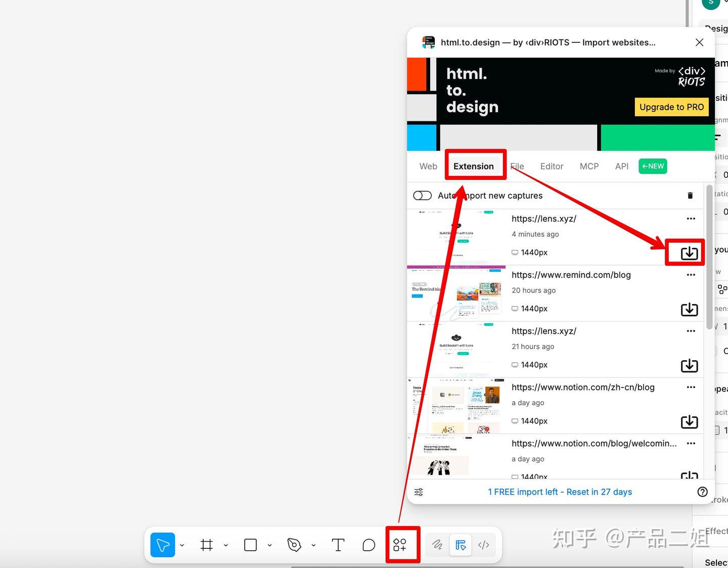This screenshot has height=568, width=728.
Task: Open the Actions and plugins menu
Action: pyautogui.click(x=400, y=545)
